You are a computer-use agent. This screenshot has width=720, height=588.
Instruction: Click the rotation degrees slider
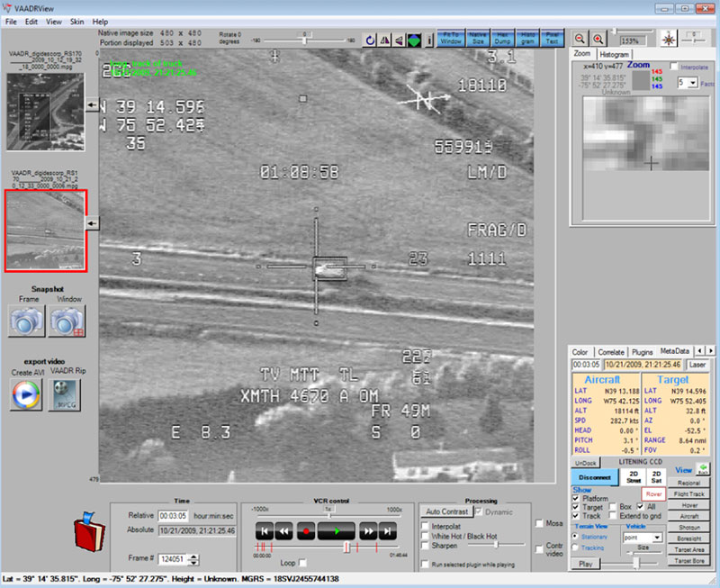[306, 40]
